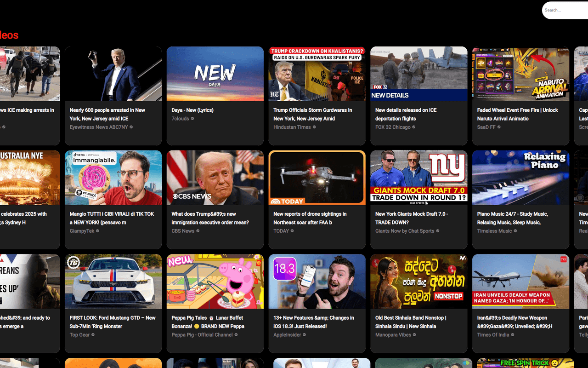This screenshot has height=368, width=588.
Task: Click the verified icon next to Manopara Vibes
Action: (x=414, y=334)
